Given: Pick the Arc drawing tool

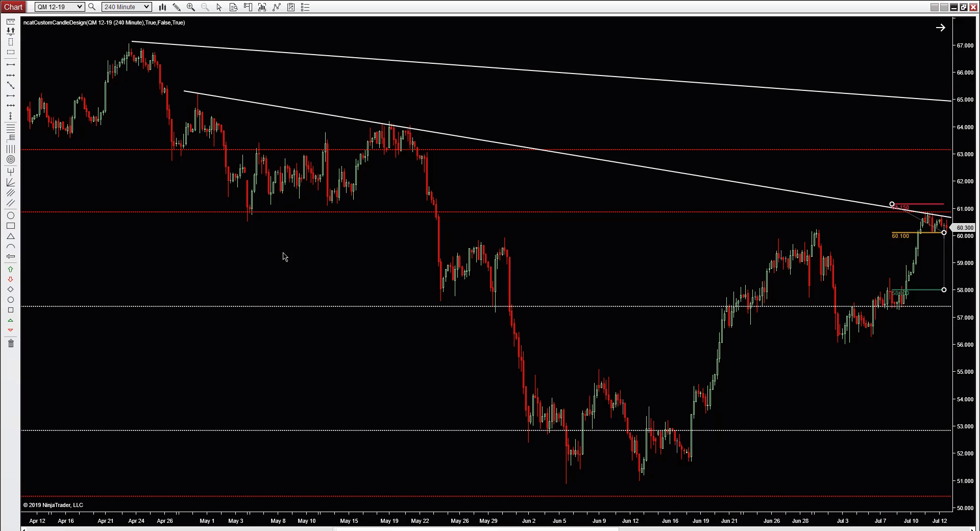Looking at the screenshot, I should (x=10, y=247).
